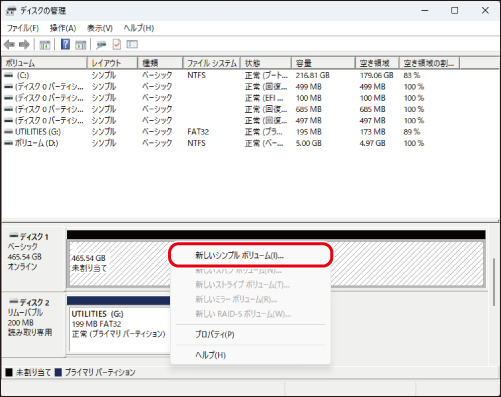Image resolution: width=501 pixels, height=397 pixels.
Task: Open the ヘルプ(H) menu in menu bar
Action: coord(139,28)
